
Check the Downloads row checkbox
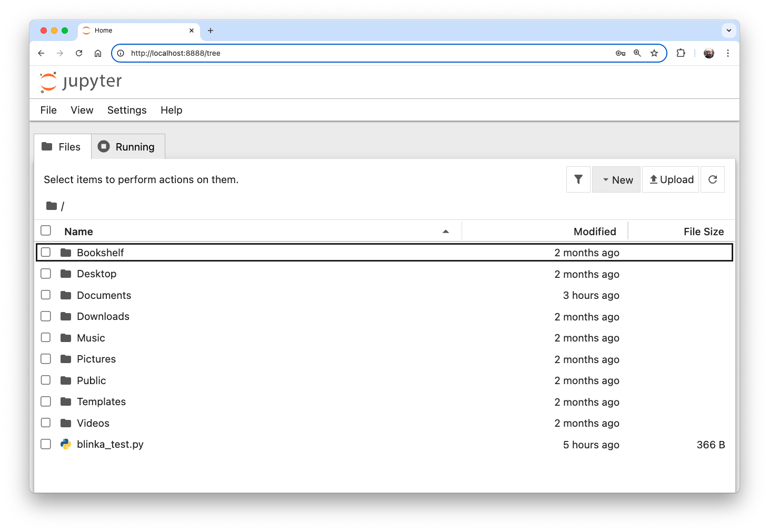46,316
